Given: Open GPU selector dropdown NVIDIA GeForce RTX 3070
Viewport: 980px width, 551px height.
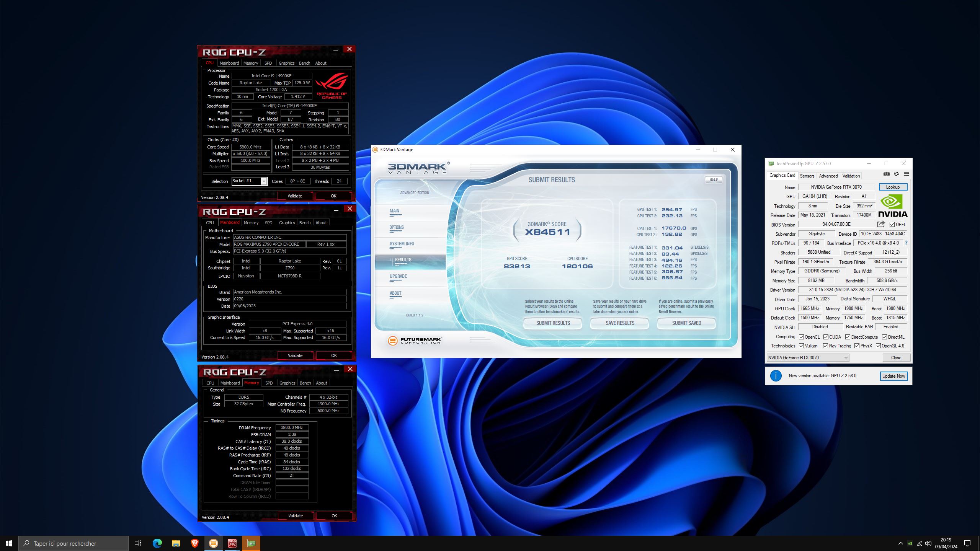Looking at the screenshot, I should tap(808, 358).
